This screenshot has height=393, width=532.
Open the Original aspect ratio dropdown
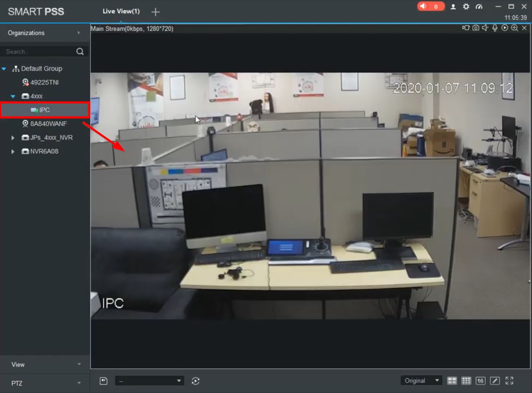pyautogui.click(x=421, y=381)
